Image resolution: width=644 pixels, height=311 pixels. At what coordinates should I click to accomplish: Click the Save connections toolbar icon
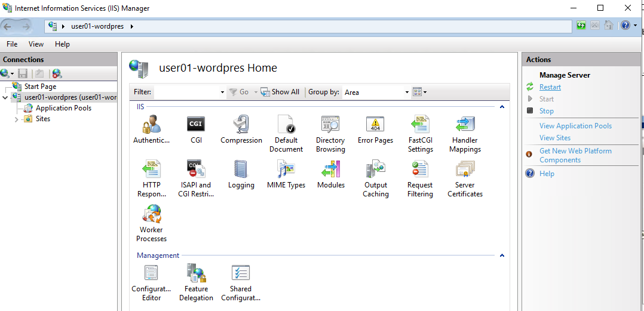pyautogui.click(x=23, y=74)
